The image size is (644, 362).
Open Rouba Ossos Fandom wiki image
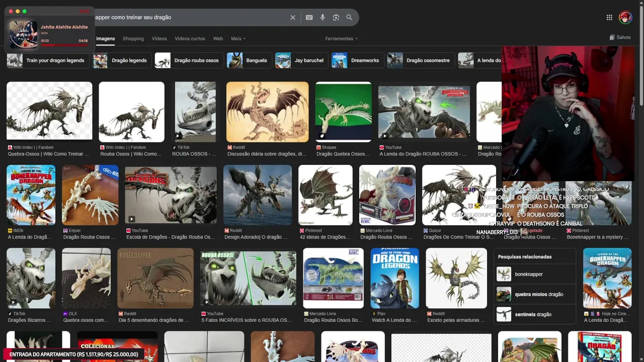(x=131, y=112)
